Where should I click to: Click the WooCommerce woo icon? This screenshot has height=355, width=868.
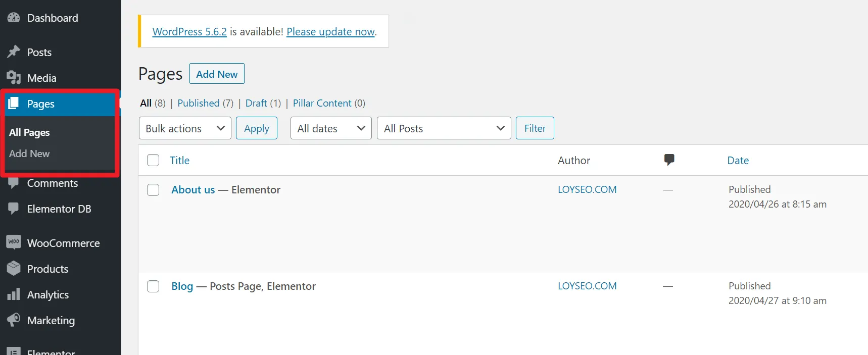click(14, 242)
